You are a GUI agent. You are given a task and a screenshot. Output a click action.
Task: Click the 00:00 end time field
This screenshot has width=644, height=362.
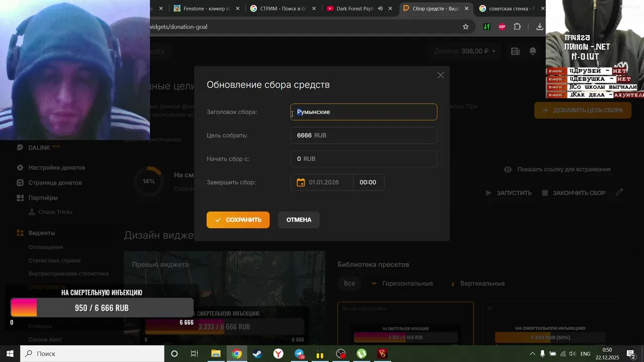(x=369, y=183)
